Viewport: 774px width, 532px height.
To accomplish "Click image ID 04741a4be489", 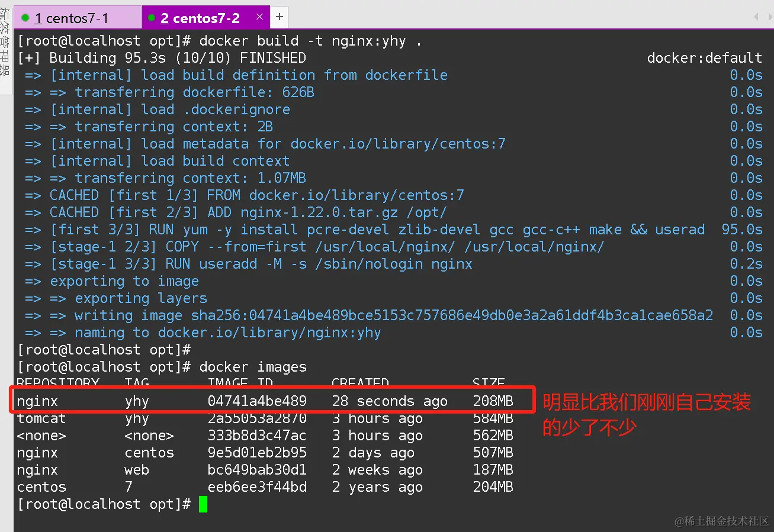I will [257, 401].
